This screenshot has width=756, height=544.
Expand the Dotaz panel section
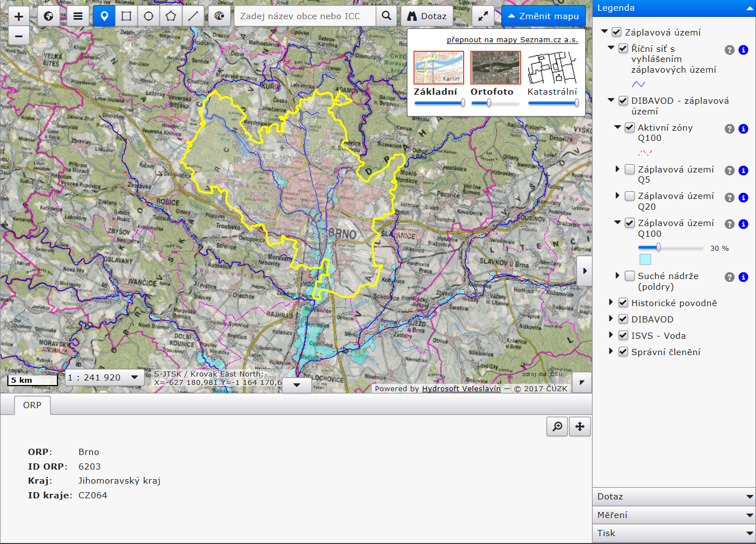click(x=674, y=497)
